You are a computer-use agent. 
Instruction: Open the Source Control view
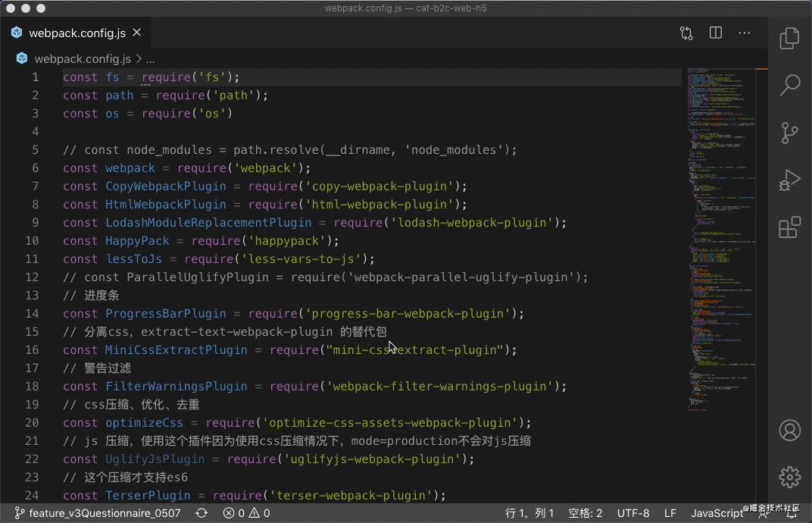(x=790, y=133)
